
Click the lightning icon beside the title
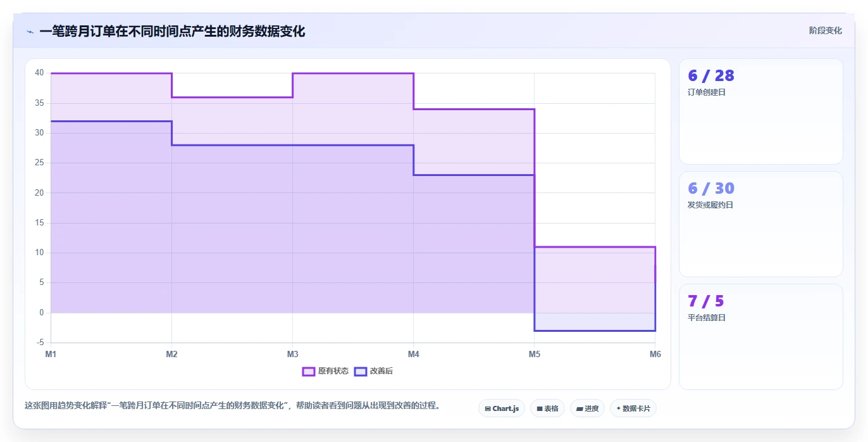(x=30, y=32)
